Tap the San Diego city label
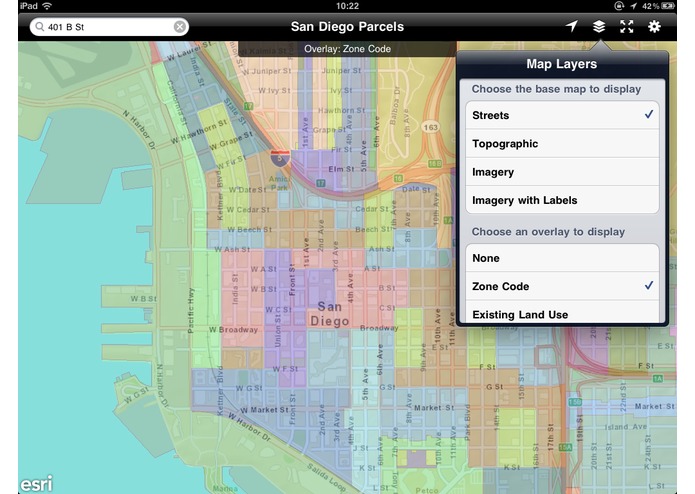This screenshot has width=695, height=494. (x=330, y=314)
